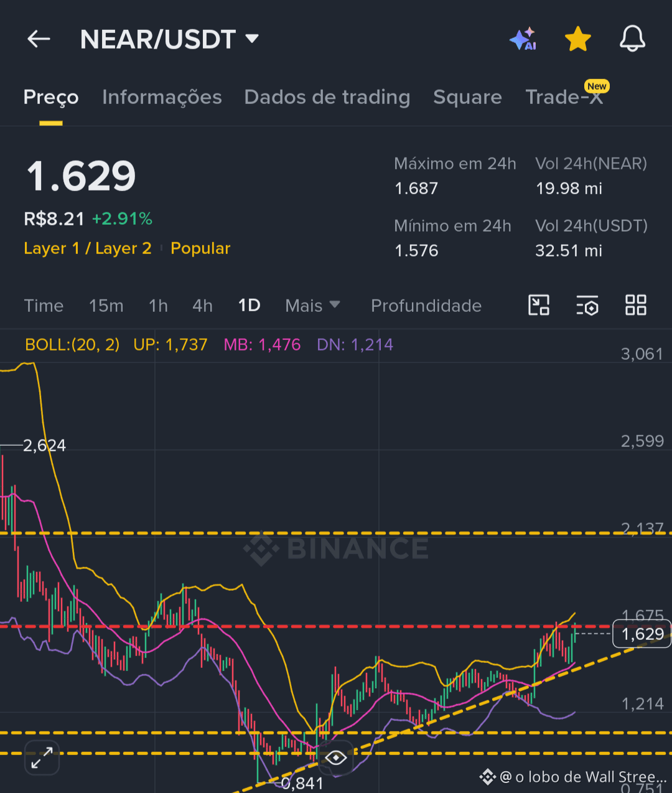Tap the Vol 24h(USDT) value 32.51 mi

[x=569, y=251]
